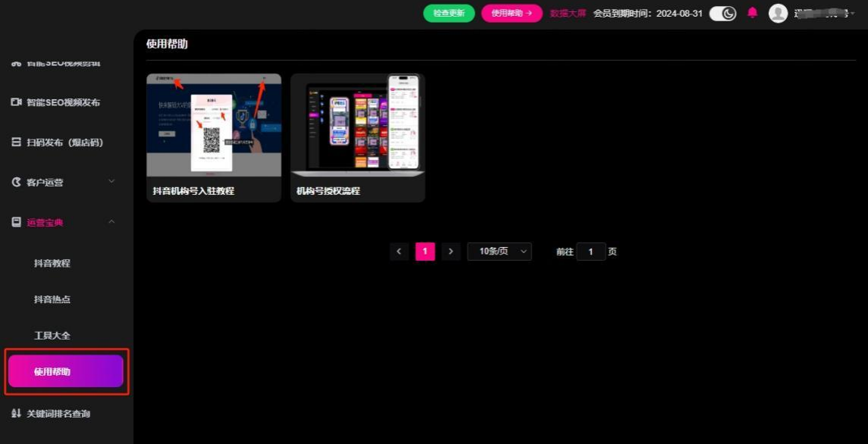
Task: Click the pink 使用帮助 button in header
Action: point(512,13)
